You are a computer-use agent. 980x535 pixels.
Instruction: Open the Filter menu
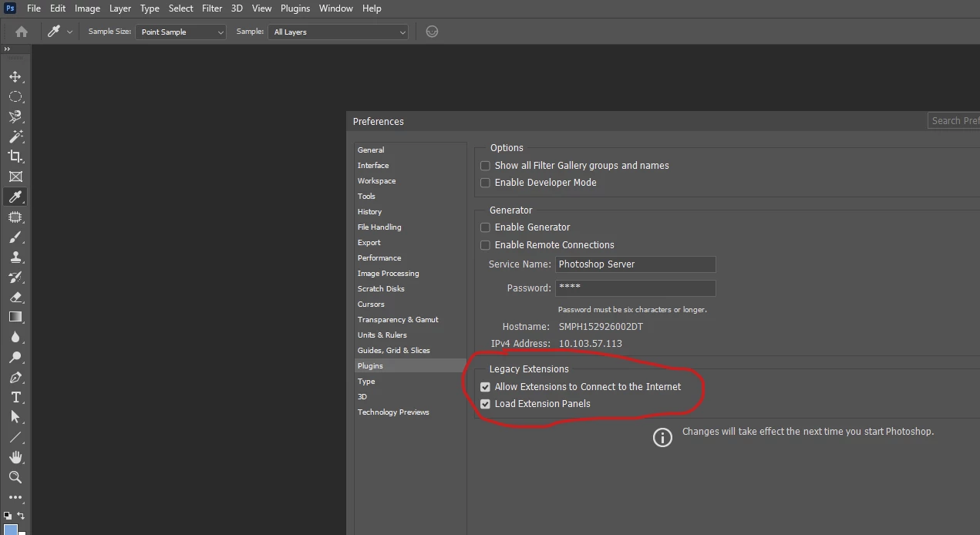tap(212, 8)
